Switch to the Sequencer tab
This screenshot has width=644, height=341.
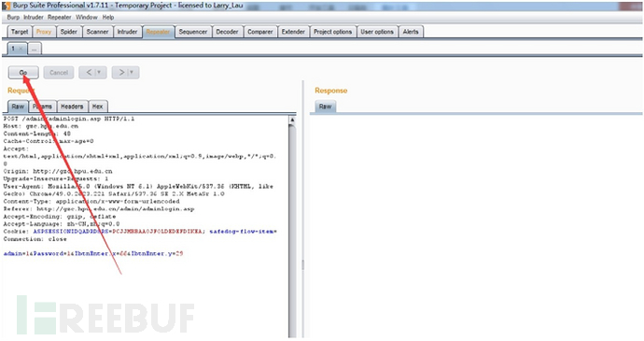pos(193,32)
